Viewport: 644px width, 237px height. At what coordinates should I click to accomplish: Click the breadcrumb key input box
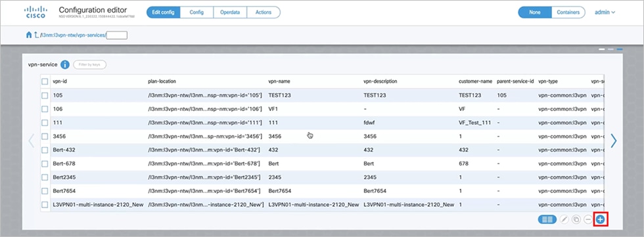click(117, 35)
